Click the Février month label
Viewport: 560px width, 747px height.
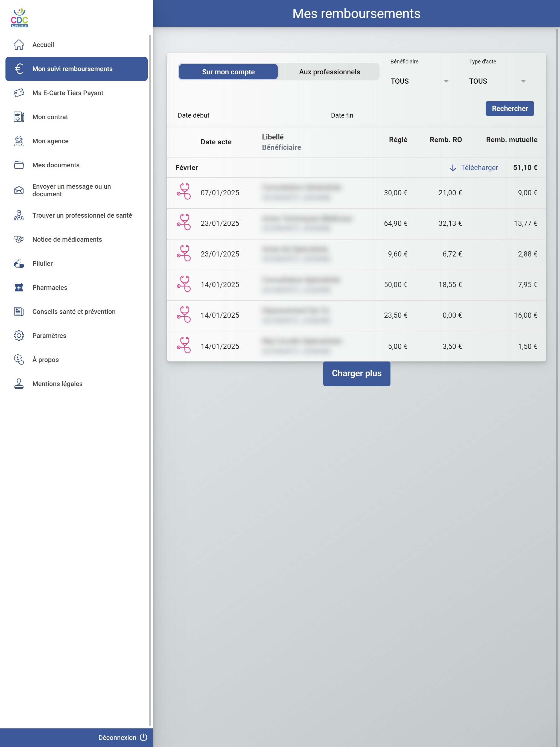[187, 168]
